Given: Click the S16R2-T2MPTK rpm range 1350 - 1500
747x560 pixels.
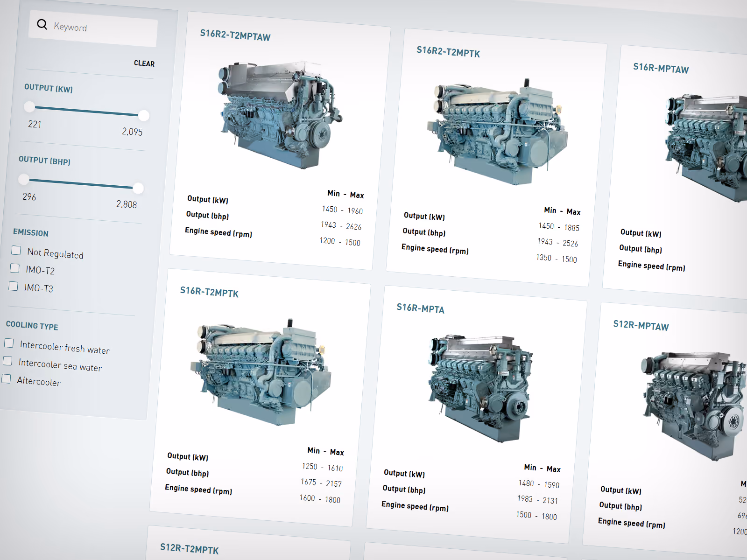Looking at the screenshot, I should point(557,259).
